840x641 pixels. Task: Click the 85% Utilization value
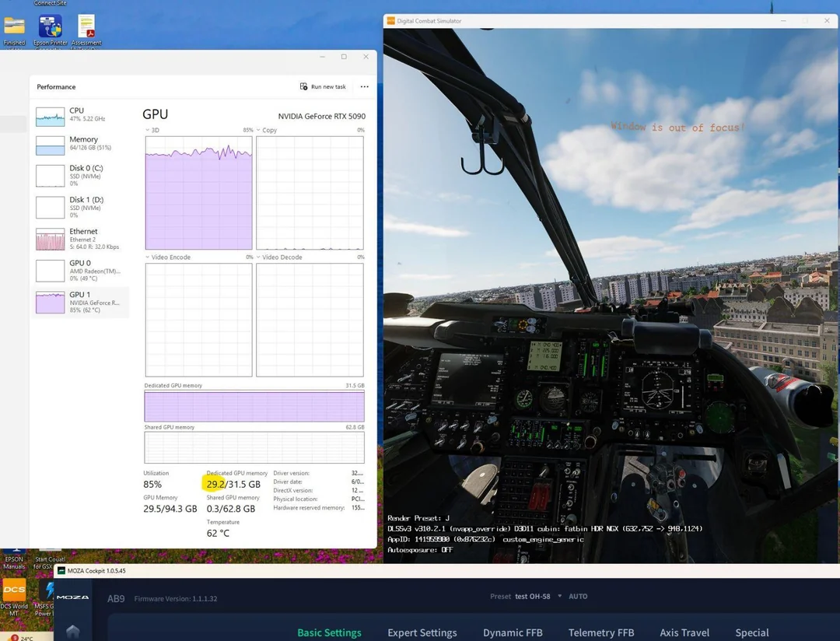152,485
